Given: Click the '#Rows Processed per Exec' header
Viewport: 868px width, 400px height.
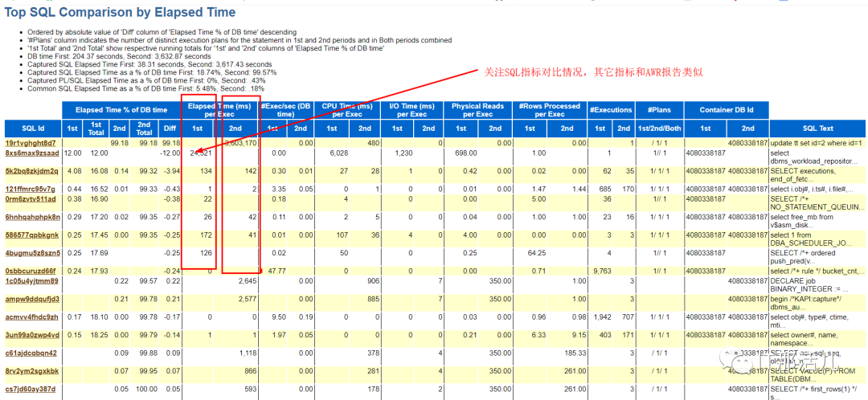Looking at the screenshot, I should 551,110.
